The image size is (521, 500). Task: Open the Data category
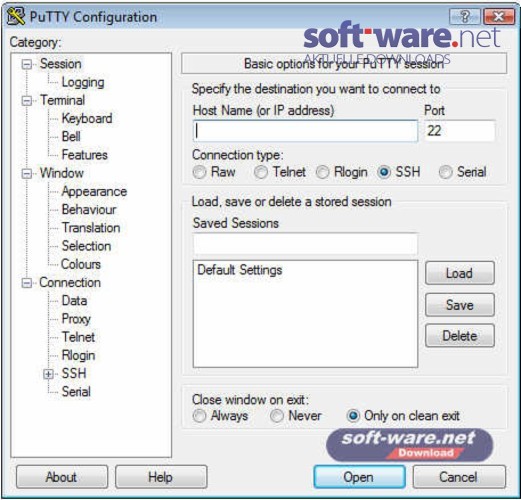coord(74,301)
